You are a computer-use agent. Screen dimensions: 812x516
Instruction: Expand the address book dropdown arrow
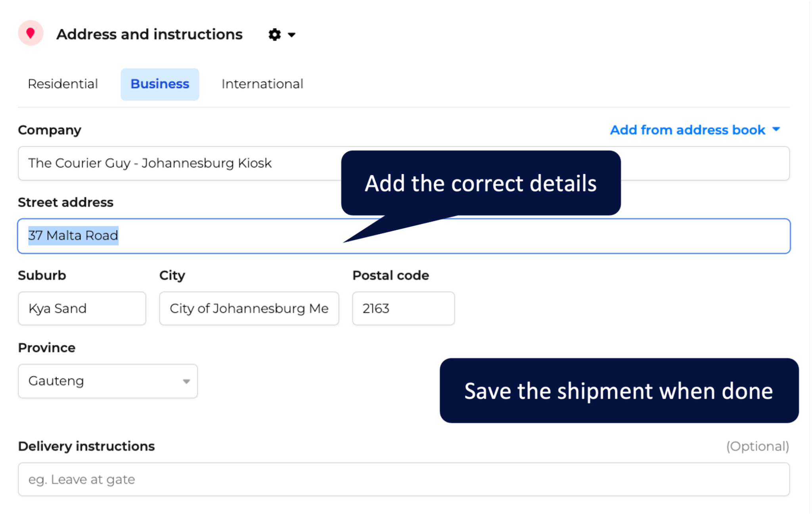pyautogui.click(x=776, y=129)
